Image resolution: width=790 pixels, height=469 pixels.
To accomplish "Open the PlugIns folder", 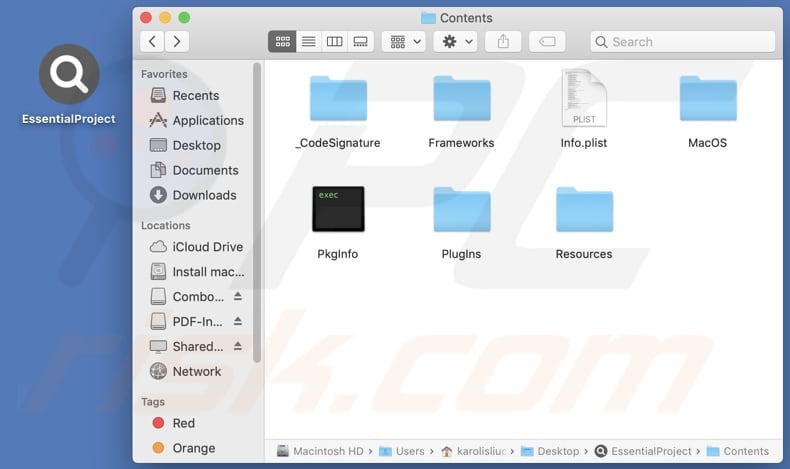I will click(x=461, y=210).
